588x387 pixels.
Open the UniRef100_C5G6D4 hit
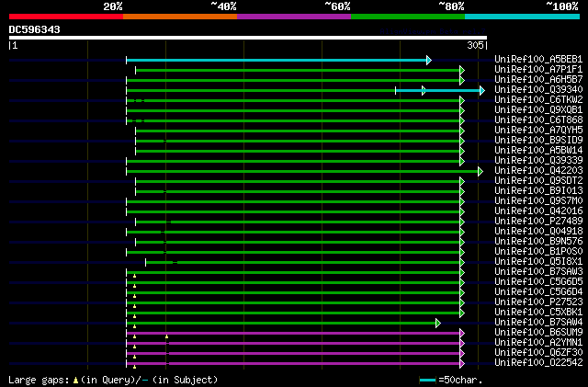[x=538, y=292]
